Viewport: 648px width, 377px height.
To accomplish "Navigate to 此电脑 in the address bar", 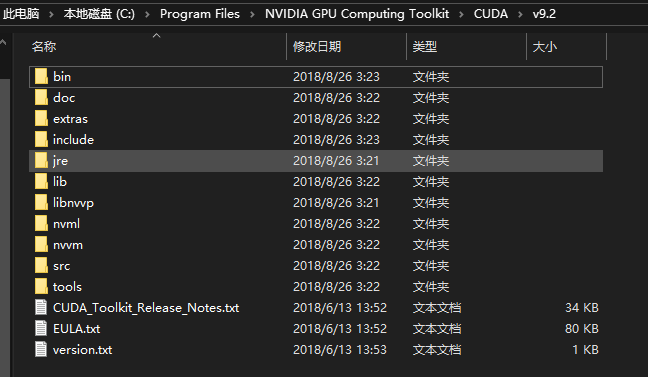I will (x=21, y=14).
